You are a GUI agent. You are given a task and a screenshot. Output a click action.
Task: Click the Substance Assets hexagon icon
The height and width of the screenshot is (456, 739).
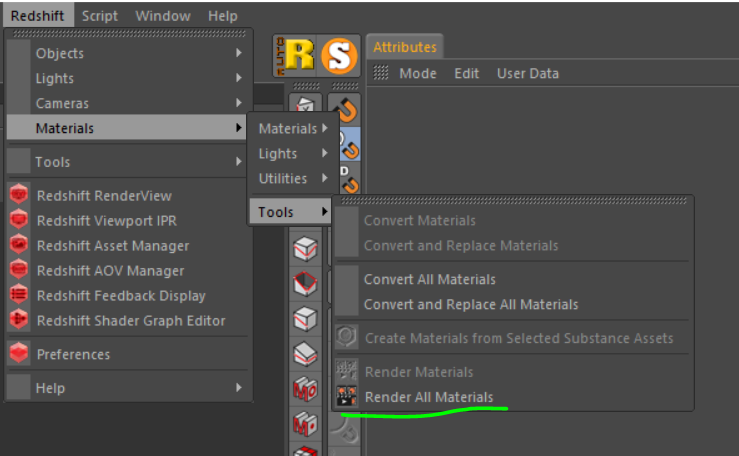point(346,337)
